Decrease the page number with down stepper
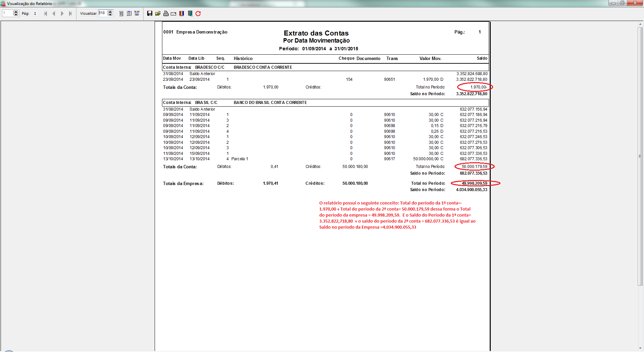Viewport: 644px width, 352px height. [x=16, y=15]
